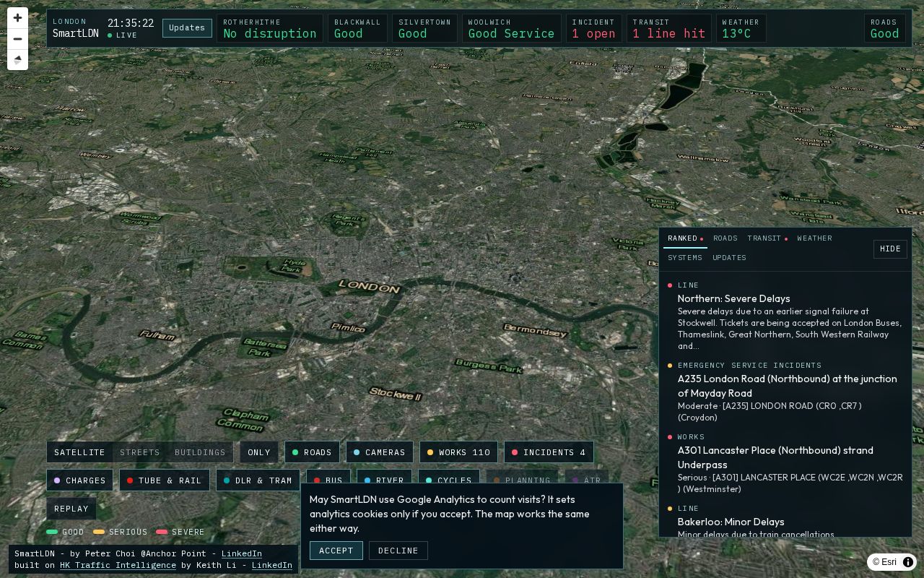
Task: Toggle the Tube & Rail layer
Action: pyautogui.click(x=165, y=480)
